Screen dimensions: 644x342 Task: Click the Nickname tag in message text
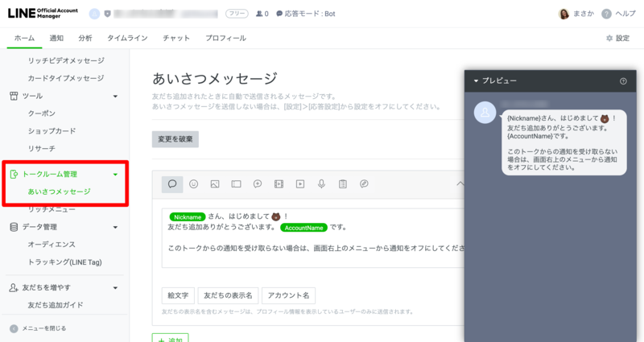[188, 216]
